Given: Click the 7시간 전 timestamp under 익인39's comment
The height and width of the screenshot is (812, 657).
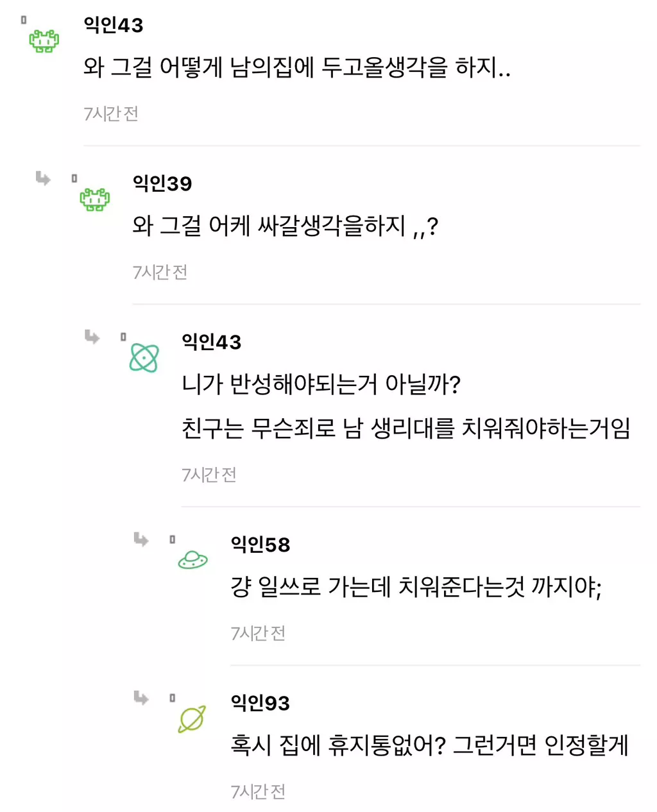Looking at the screenshot, I should pos(160,272).
